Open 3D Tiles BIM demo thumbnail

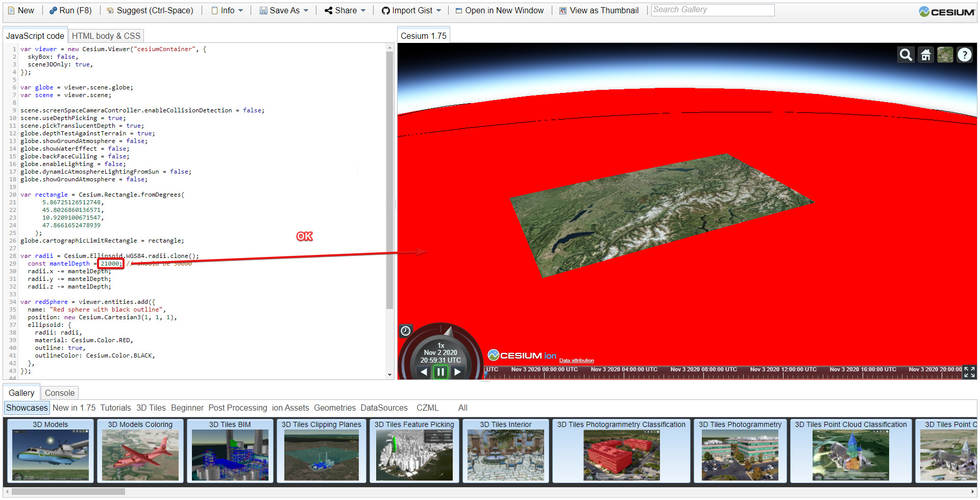[x=230, y=450]
